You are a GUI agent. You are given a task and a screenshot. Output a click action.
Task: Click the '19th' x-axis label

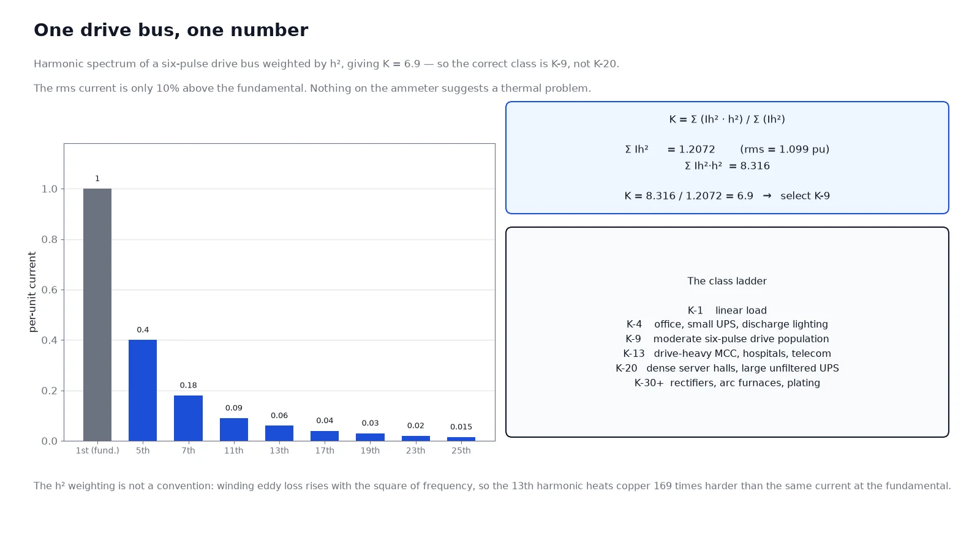370,451
